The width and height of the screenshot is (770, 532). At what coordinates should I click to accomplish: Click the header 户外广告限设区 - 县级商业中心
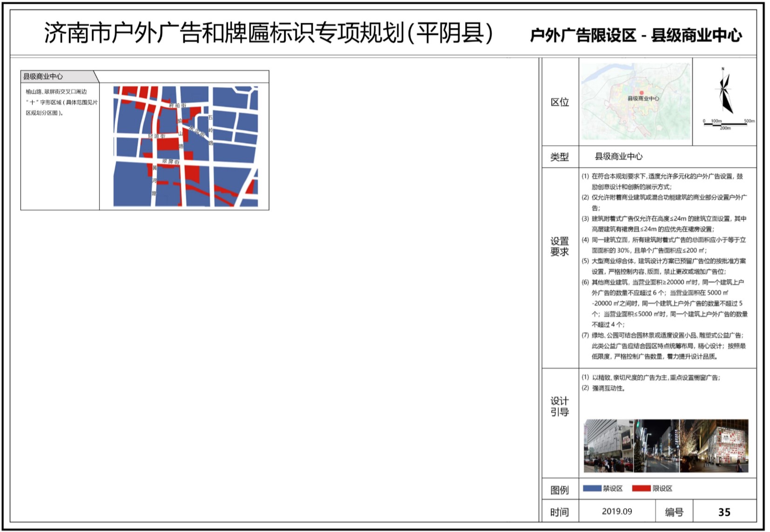pos(635,35)
